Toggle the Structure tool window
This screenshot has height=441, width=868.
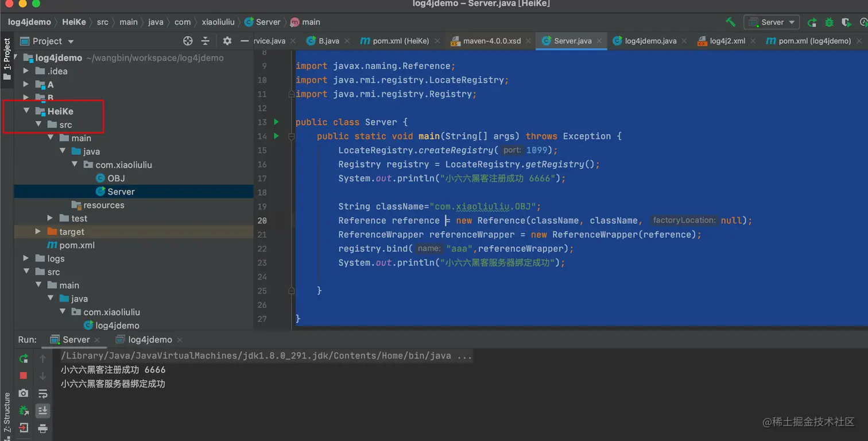click(x=7, y=412)
